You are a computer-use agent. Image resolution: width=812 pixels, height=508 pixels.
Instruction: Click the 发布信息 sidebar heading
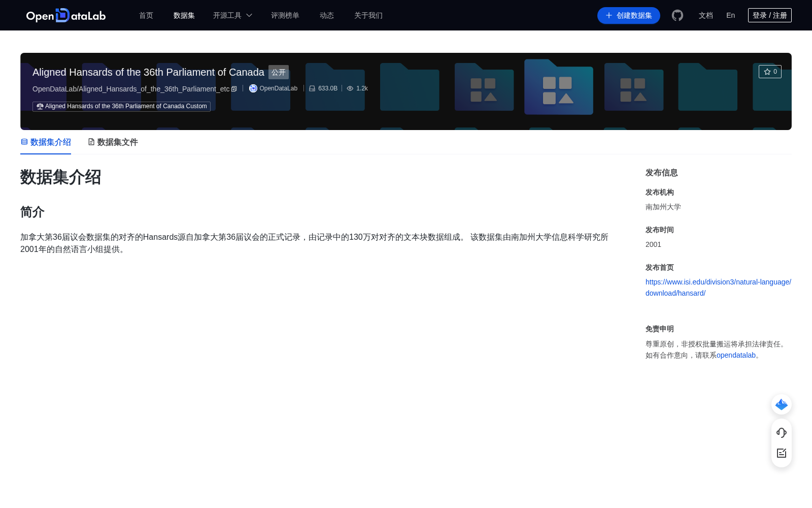(662, 173)
